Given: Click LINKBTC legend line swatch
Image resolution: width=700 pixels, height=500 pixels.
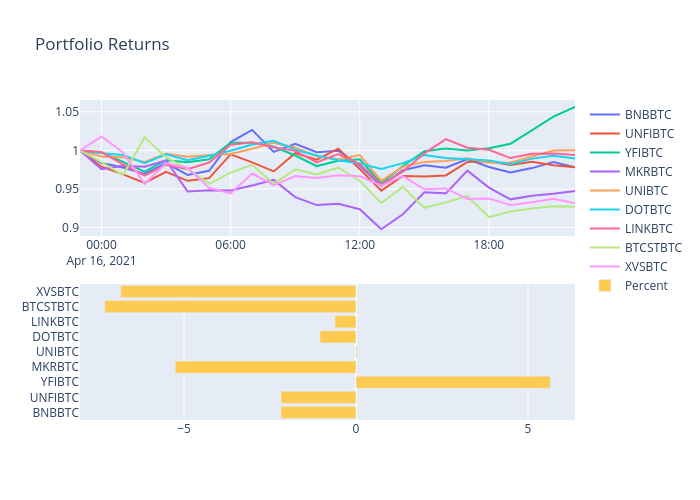Looking at the screenshot, I should click(x=604, y=229).
